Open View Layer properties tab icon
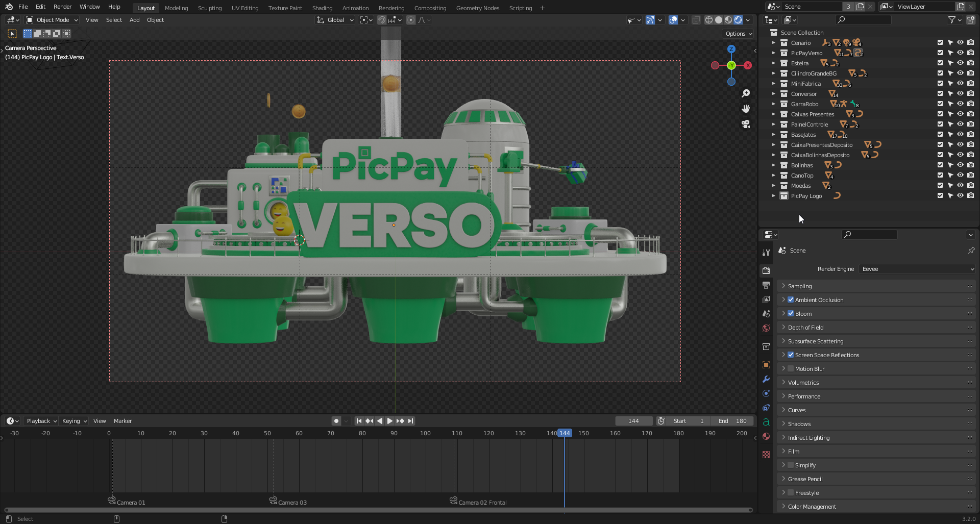Viewport: 980px width, 524px height. [x=766, y=299]
